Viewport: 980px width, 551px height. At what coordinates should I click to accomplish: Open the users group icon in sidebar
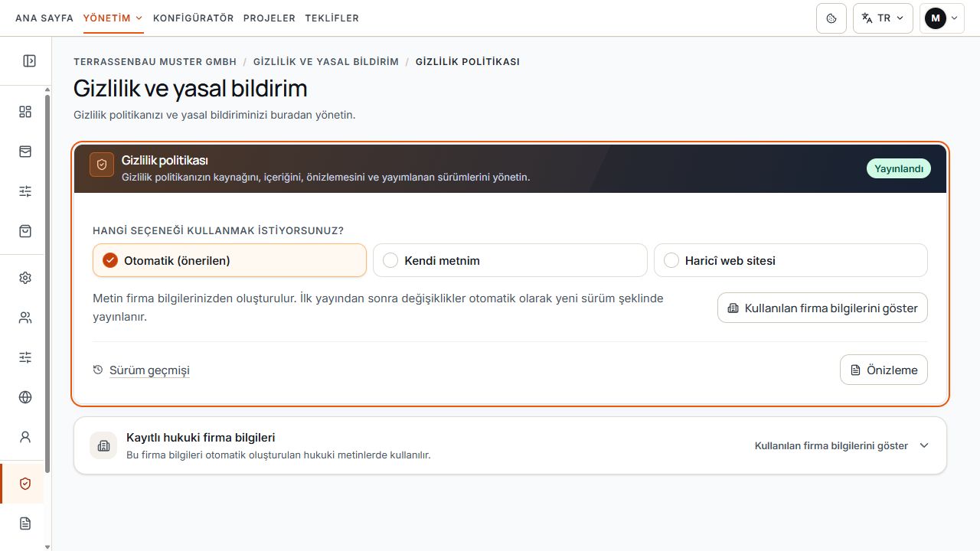(25, 318)
